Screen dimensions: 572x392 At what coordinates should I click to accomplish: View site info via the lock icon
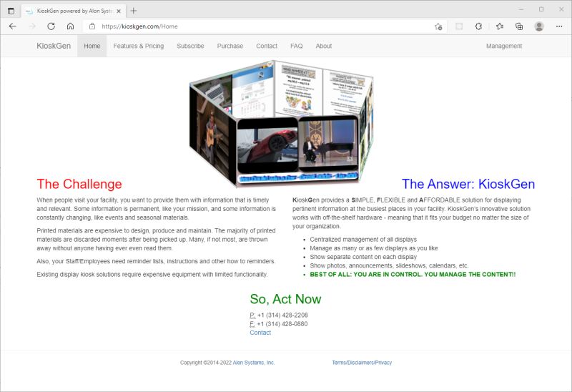coord(92,26)
